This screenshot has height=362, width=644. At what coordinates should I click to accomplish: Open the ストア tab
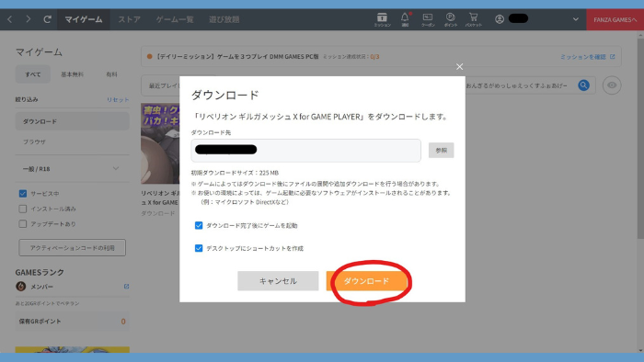130,19
